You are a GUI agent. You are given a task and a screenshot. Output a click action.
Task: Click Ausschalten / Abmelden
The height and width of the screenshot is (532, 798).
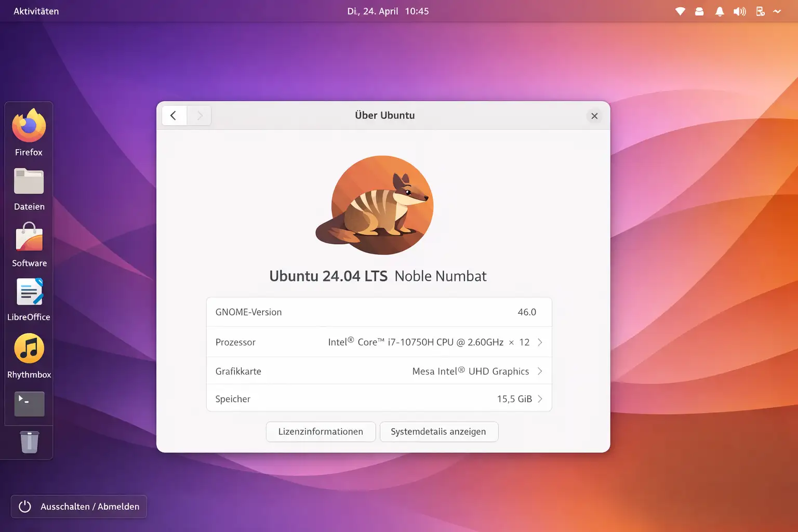tap(78, 507)
